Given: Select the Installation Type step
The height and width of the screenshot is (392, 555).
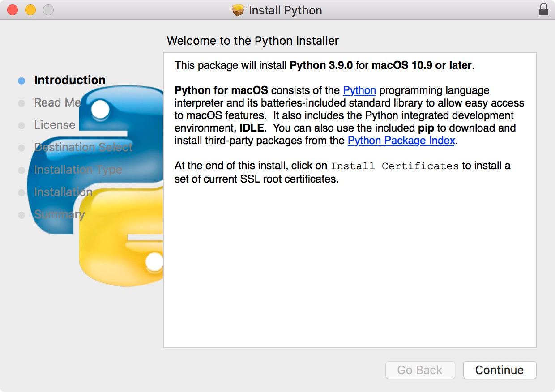Looking at the screenshot, I should pos(78,170).
